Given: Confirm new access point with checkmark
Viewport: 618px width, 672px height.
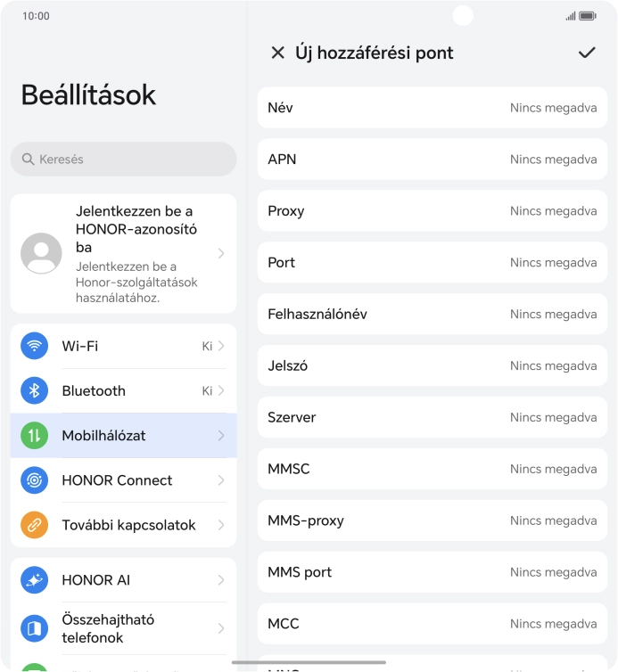Looking at the screenshot, I should [587, 53].
